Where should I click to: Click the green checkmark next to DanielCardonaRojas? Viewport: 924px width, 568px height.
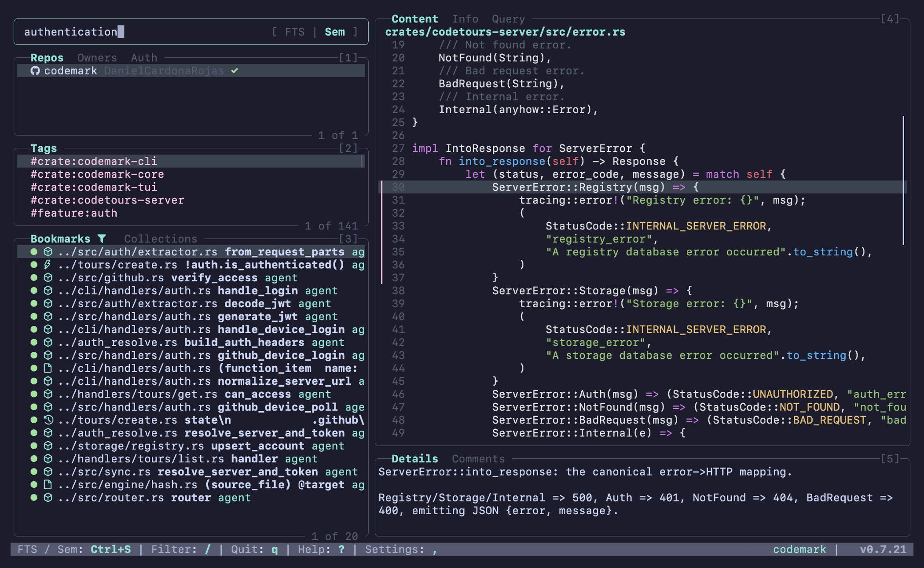tap(235, 71)
